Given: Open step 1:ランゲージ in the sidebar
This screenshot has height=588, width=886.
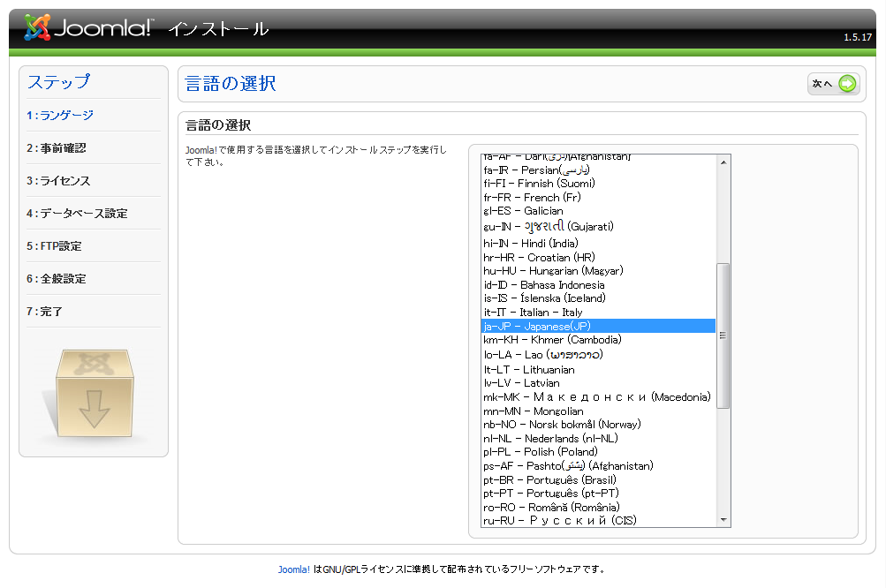Looking at the screenshot, I should [60, 116].
